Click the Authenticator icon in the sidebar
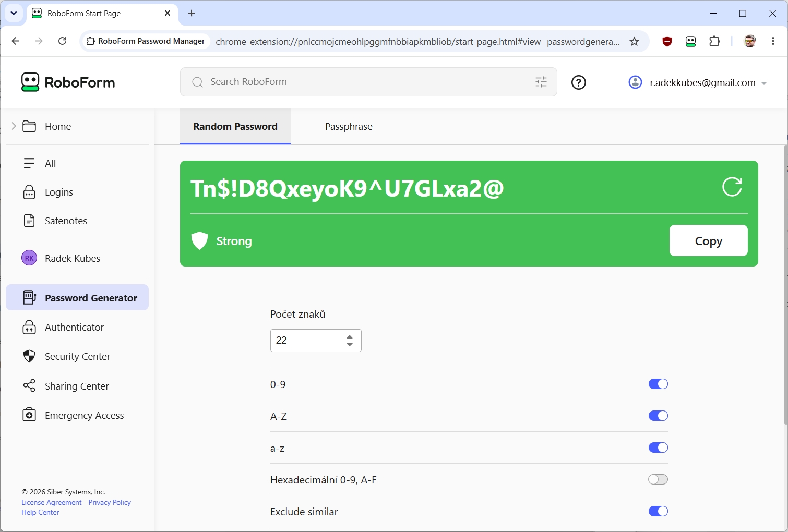 pyautogui.click(x=29, y=327)
